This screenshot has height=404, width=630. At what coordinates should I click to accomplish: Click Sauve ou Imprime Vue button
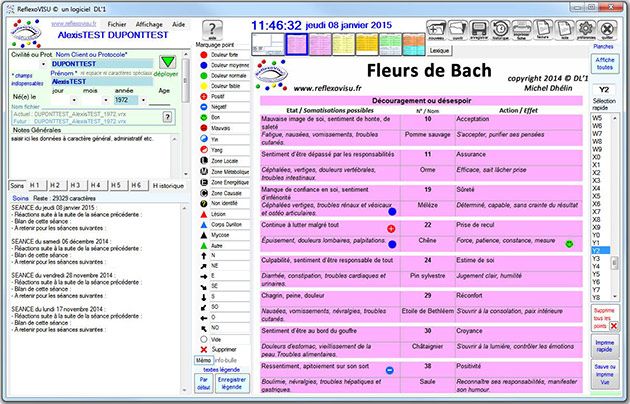point(605,374)
